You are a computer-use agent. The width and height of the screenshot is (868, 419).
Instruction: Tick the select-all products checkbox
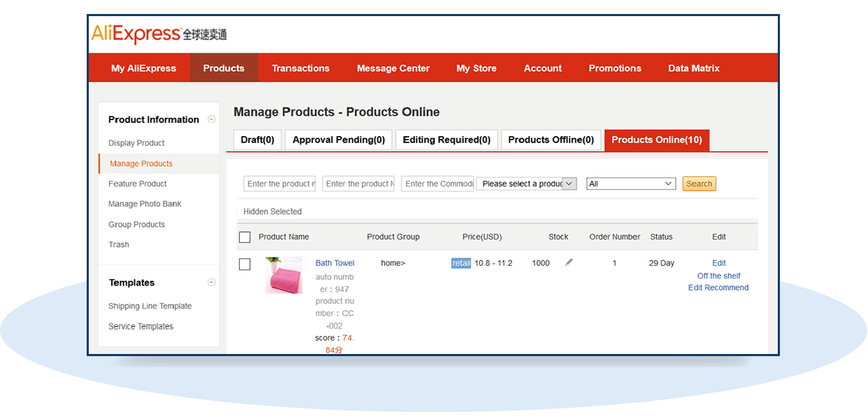(x=245, y=237)
